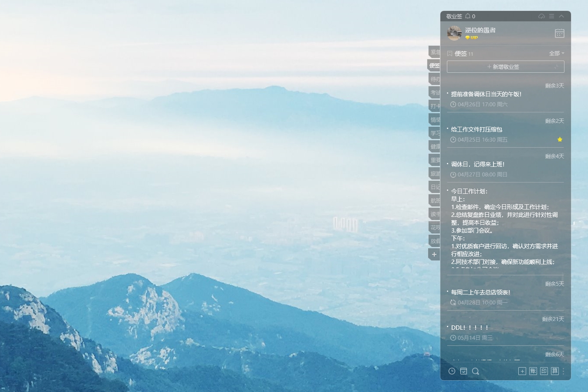This screenshot has height=392, width=588.
Task: Open the 打卡 category tab
Action: pyautogui.click(x=434, y=106)
